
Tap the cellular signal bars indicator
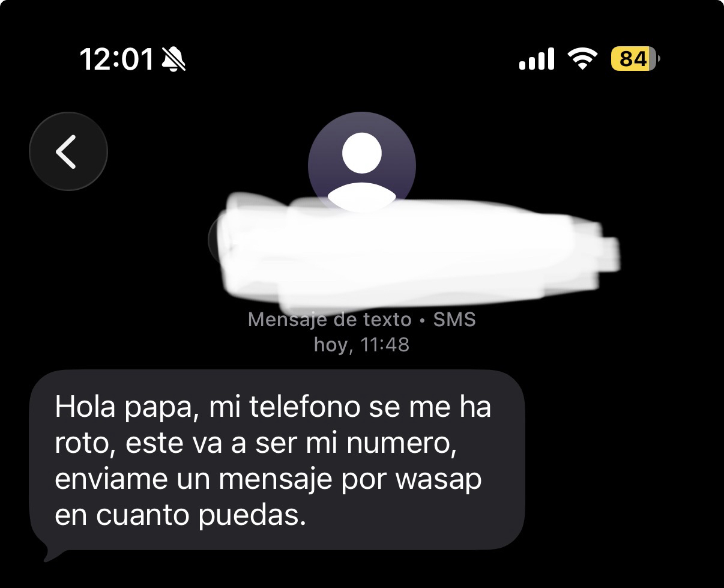point(536,59)
